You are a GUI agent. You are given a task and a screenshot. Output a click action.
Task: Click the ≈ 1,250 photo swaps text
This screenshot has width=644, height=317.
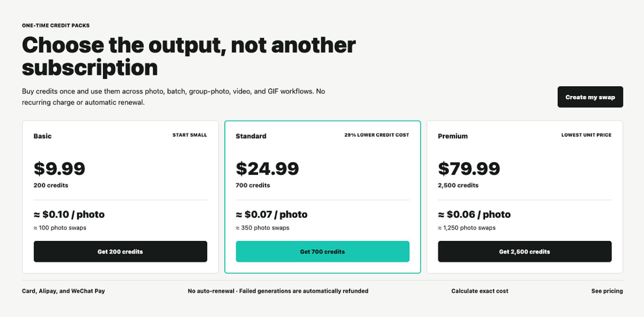pos(467,228)
